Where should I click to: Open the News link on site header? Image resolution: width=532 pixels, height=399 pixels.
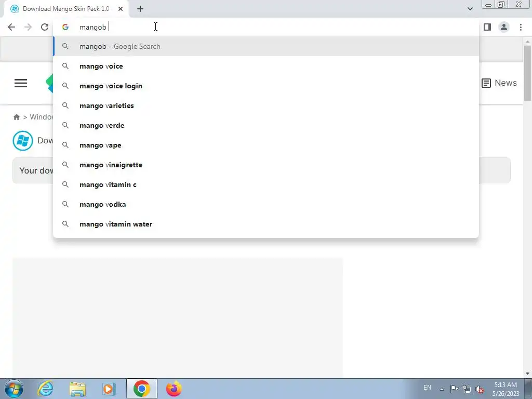click(499, 83)
